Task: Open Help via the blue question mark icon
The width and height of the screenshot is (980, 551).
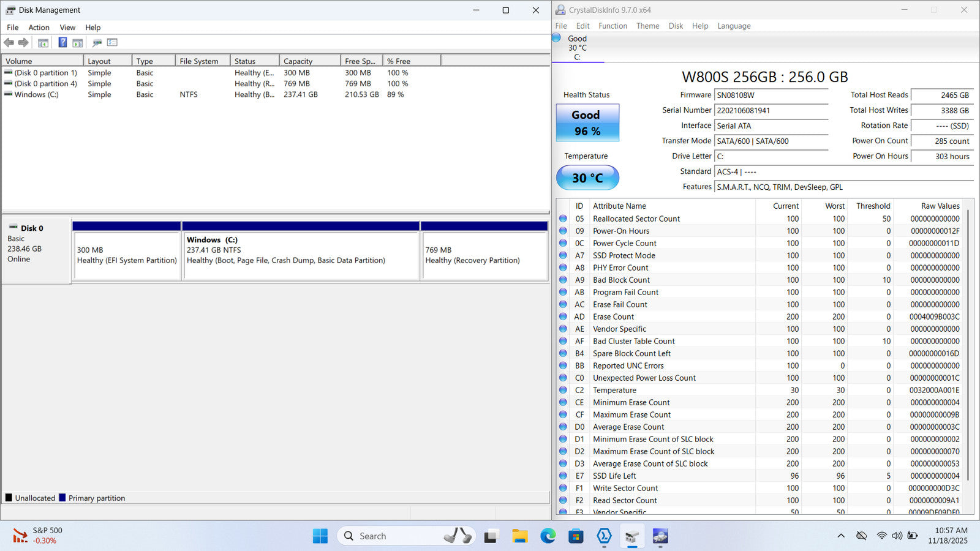Action: 62,43
